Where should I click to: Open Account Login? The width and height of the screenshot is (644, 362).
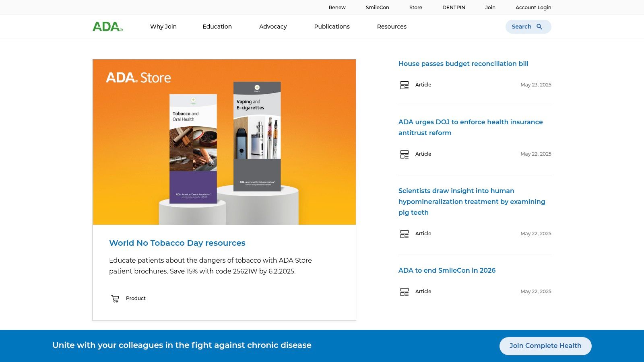(x=533, y=7)
